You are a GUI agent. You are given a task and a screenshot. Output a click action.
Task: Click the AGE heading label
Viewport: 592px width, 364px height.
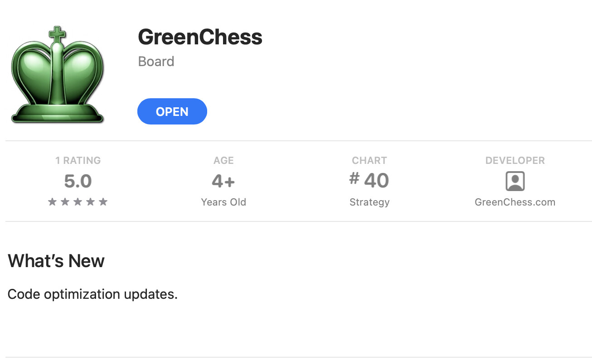tap(223, 160)
